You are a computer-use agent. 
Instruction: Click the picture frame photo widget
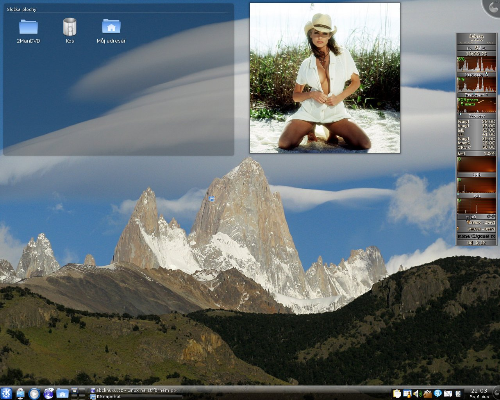(x=325, y=78)
